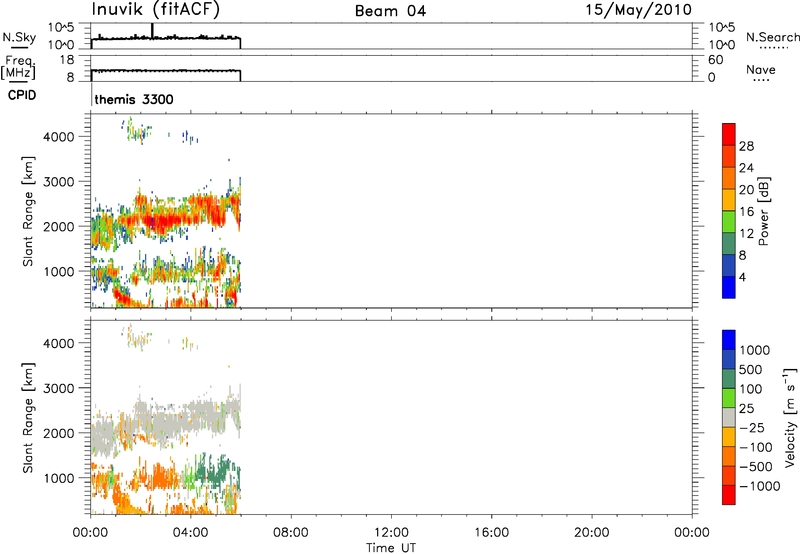
Task: Click the '16' label on the power colorbar
Action: pyautogui.click(x=746, y=212)
